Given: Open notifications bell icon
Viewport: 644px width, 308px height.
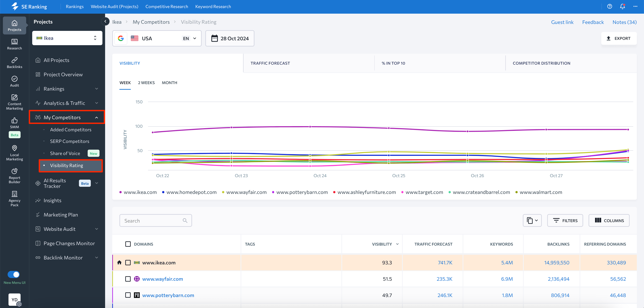Looking at the screenshot, I should [x=623, y=6].
